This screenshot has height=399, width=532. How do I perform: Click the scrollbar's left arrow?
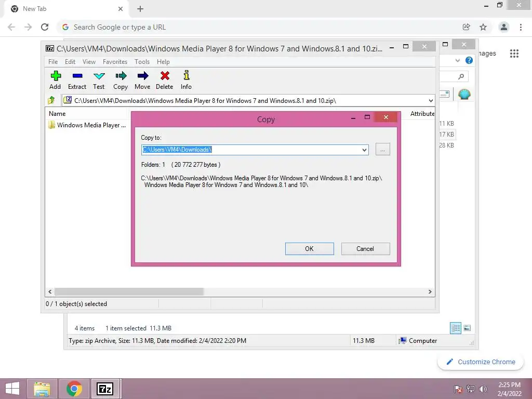point(50,292)
